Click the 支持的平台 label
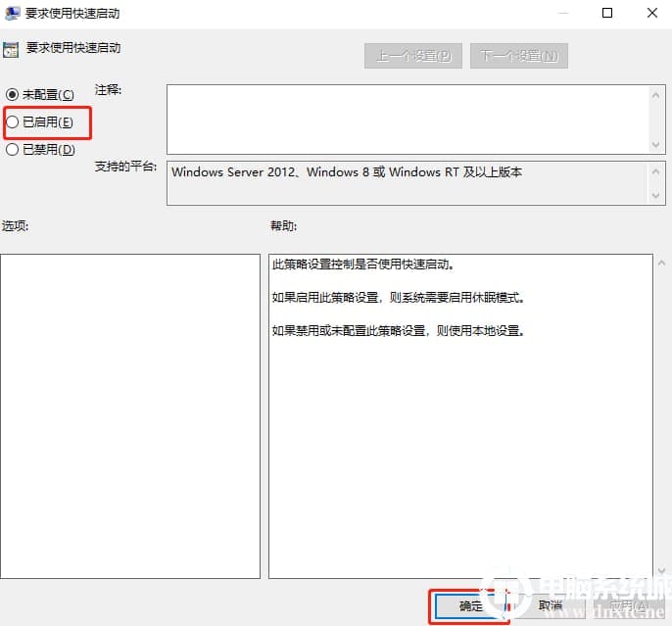The width and height of the screenshot is (672, 626). (125, 166)
